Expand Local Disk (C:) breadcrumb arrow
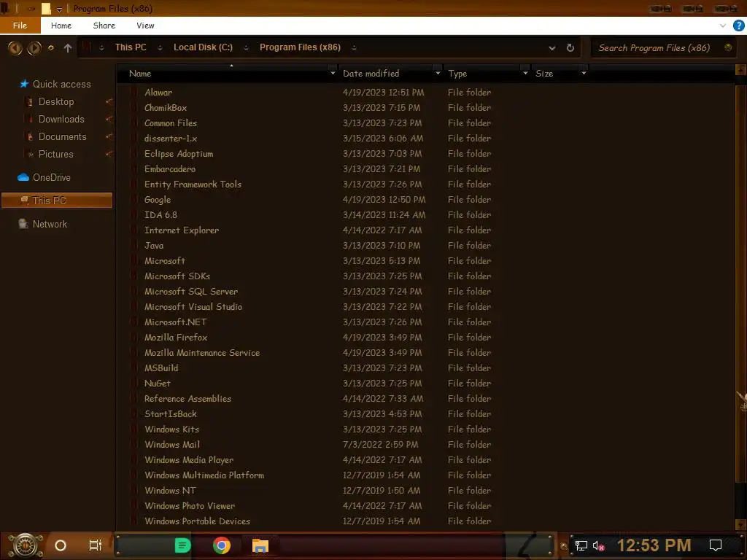Image resolution: width=747 pixels, height=560 pixels. (246, 47)
